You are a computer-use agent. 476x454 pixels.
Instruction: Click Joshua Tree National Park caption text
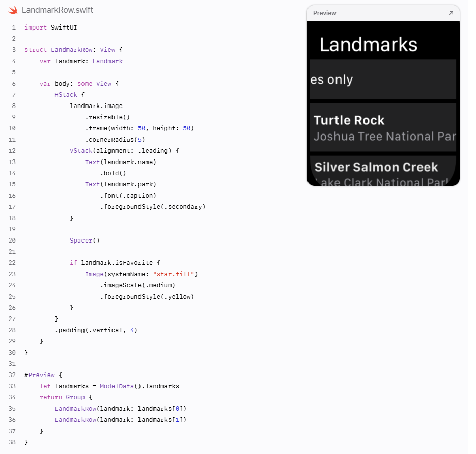tap(385, 137)
